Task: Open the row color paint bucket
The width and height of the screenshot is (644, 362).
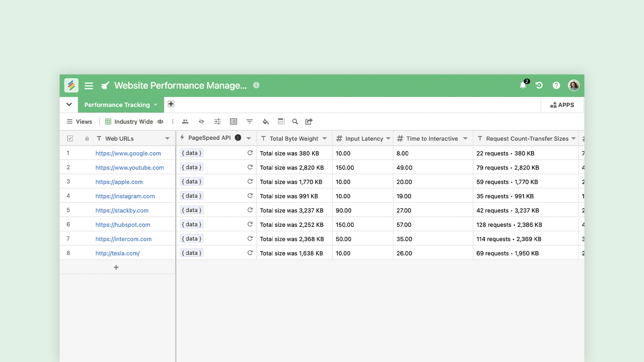Action: (265, 122)
